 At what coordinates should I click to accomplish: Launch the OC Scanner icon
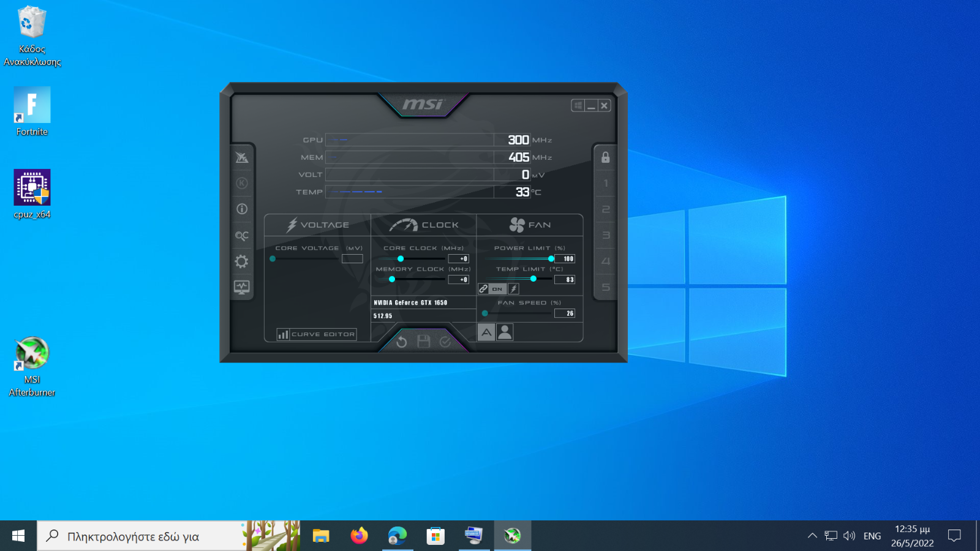pos(242,236)
